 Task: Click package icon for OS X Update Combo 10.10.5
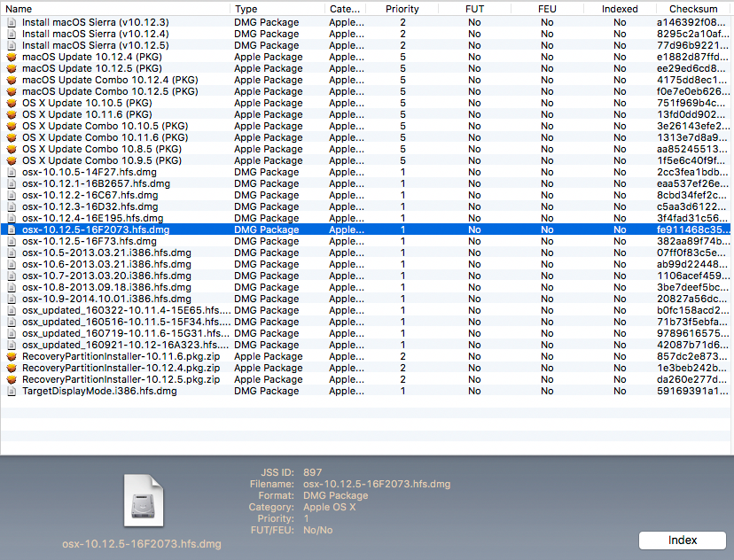(x=12, y=127)
